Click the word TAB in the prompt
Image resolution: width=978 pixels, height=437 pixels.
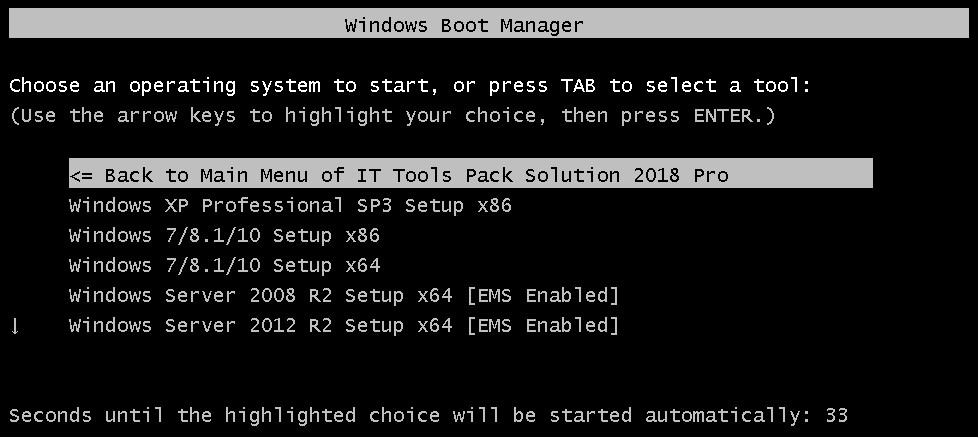578,85
